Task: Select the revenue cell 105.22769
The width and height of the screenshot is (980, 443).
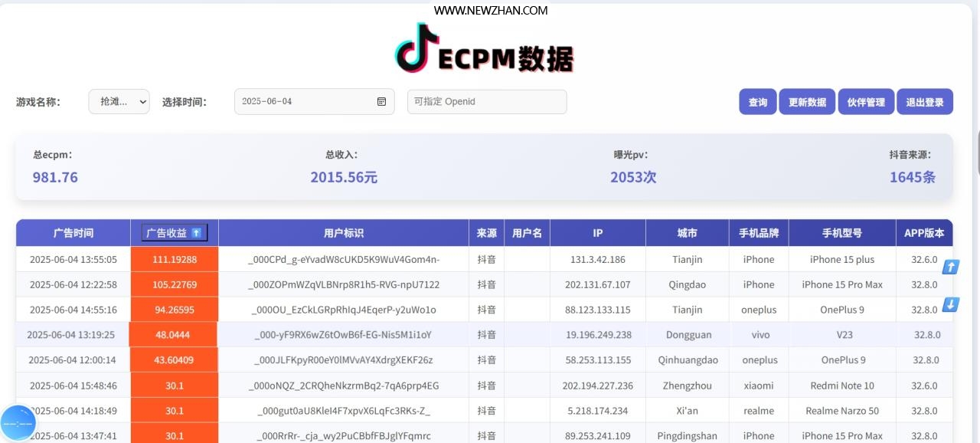Action: (x=175, y=284)
